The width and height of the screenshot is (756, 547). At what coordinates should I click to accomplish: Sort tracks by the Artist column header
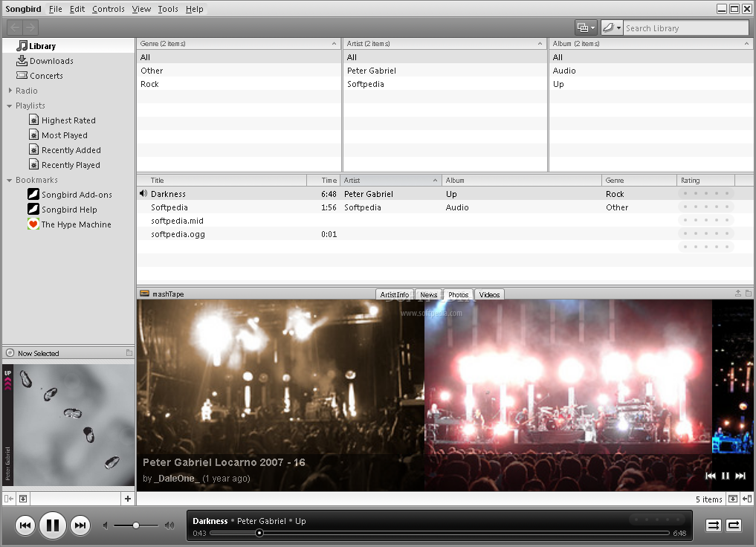point(391,181)
